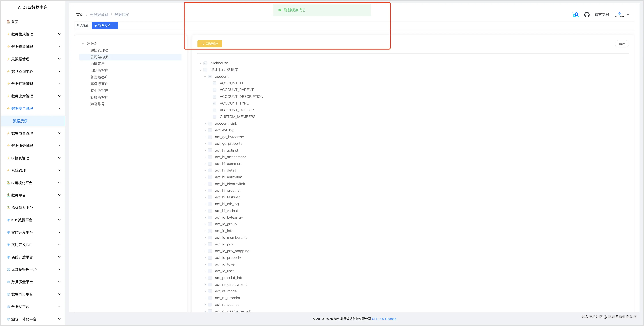Expand 数据集成管理 menu chevron
644x326 pixels.
tap(59, 34)
